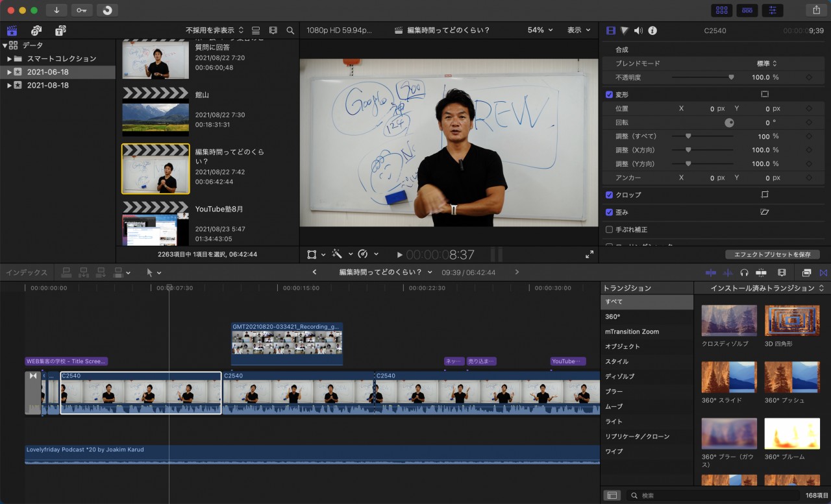Screen dimensions: 831x504
Task: Toggle snapping icon in timeline
Action: click(x=761, y=272)
